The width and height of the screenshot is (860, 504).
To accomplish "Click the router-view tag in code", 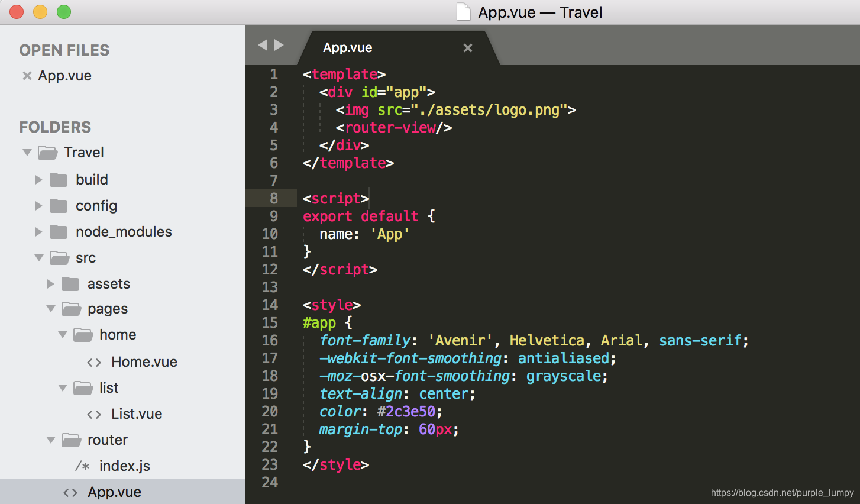I will (x=394, y=128).
